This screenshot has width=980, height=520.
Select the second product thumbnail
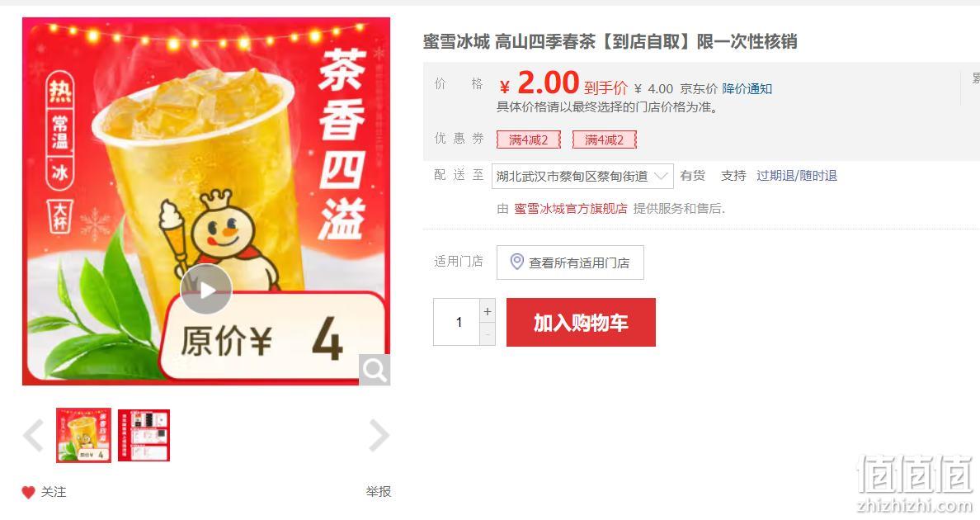pyautogui.click(x=144, y=435)
